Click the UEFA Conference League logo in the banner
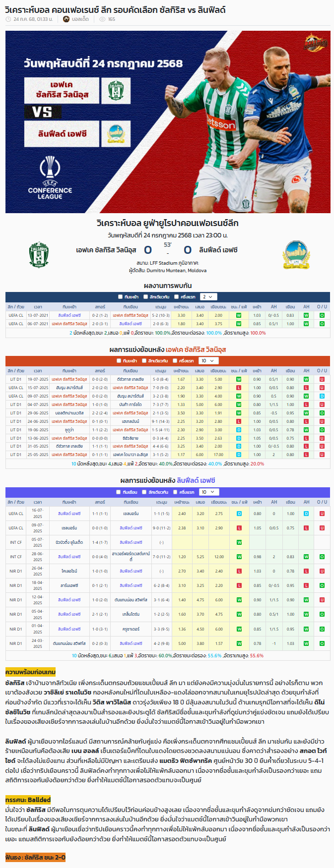The width and height of the screenshot is (334, 868). click(x=50, y=177)
